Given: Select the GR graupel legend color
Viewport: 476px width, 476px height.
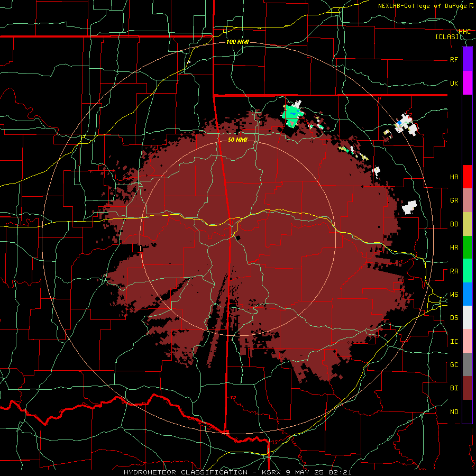Looking at the screenshot, I should [x=467, y=200].
